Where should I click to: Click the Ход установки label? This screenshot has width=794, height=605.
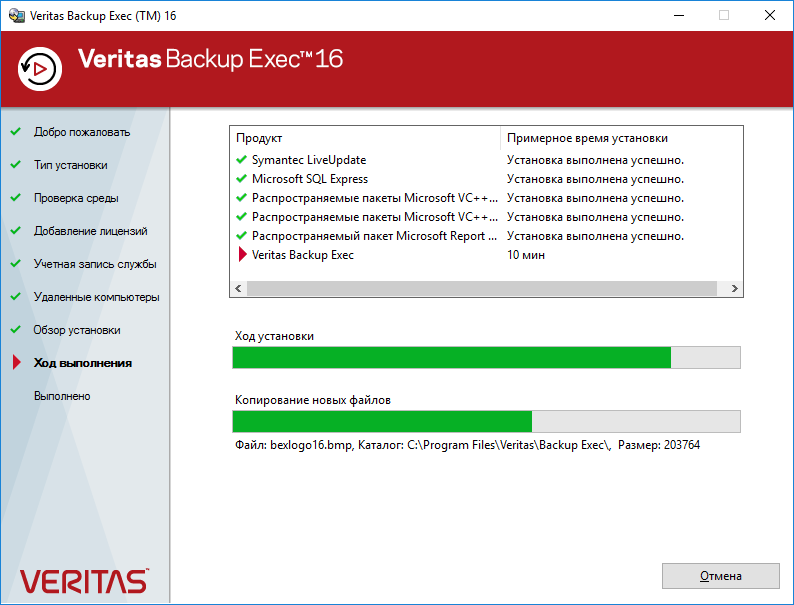(x=274, y=336)
